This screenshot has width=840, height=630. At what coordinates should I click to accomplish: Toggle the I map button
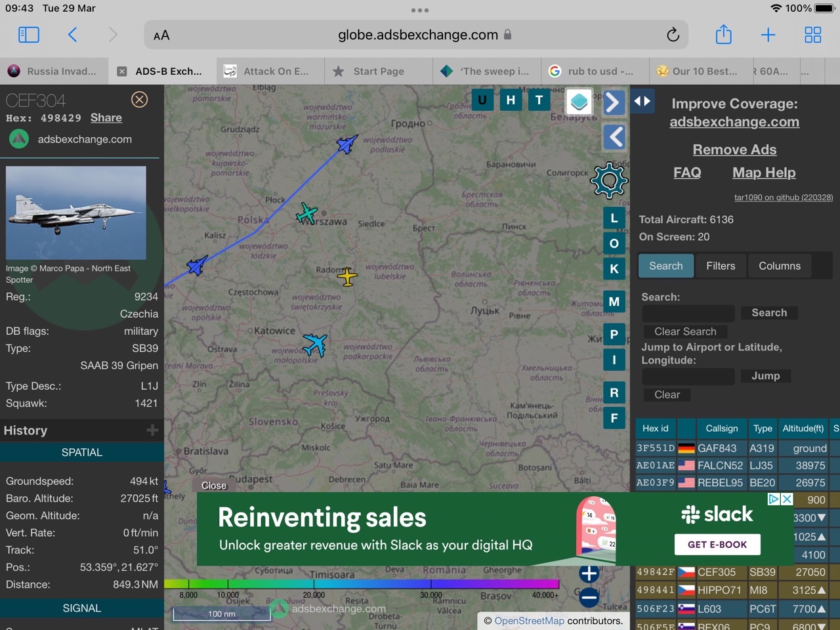point(614,360)
